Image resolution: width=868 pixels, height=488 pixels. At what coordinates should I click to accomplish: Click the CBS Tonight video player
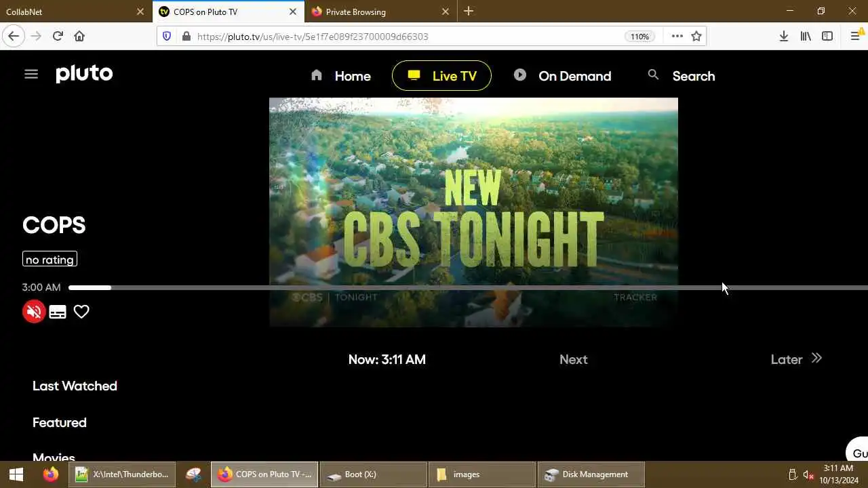click(x=473, y=212)
